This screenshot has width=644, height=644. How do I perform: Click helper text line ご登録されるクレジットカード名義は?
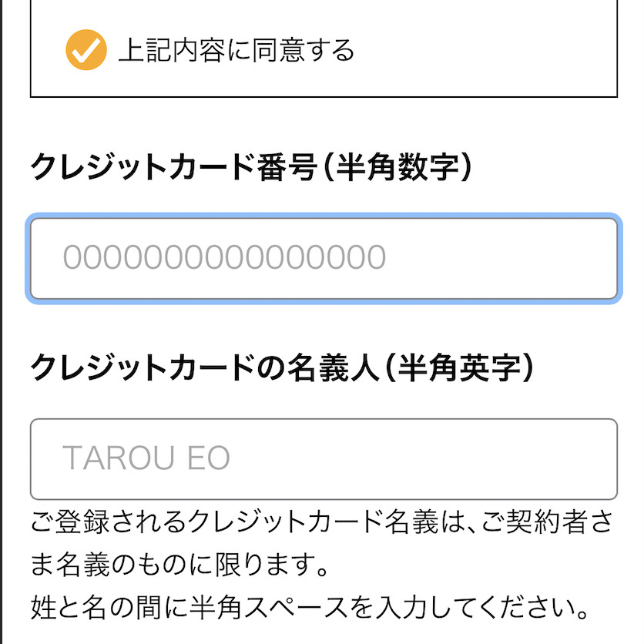322,523
